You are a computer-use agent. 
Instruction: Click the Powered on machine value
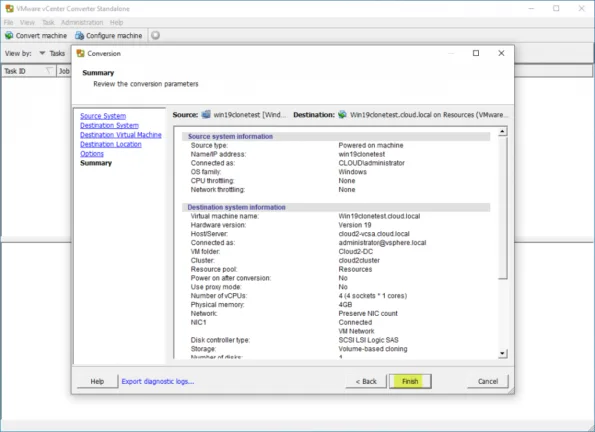click(371, 145)
